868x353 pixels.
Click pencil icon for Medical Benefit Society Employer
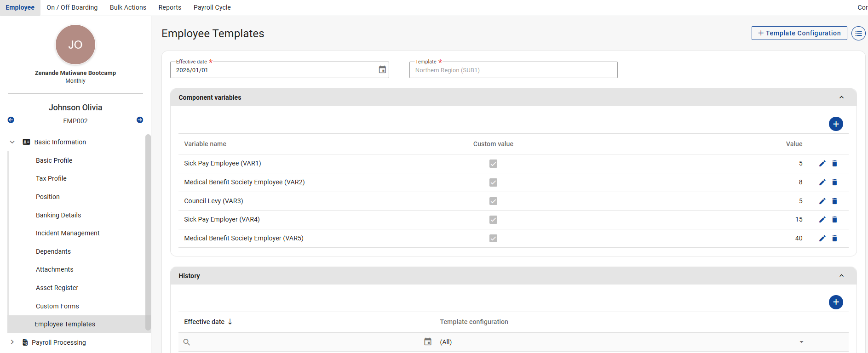[822, 239]
